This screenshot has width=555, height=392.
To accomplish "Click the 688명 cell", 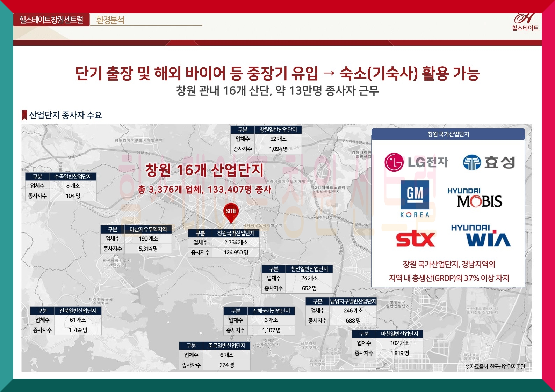I will tap(353, 321).
